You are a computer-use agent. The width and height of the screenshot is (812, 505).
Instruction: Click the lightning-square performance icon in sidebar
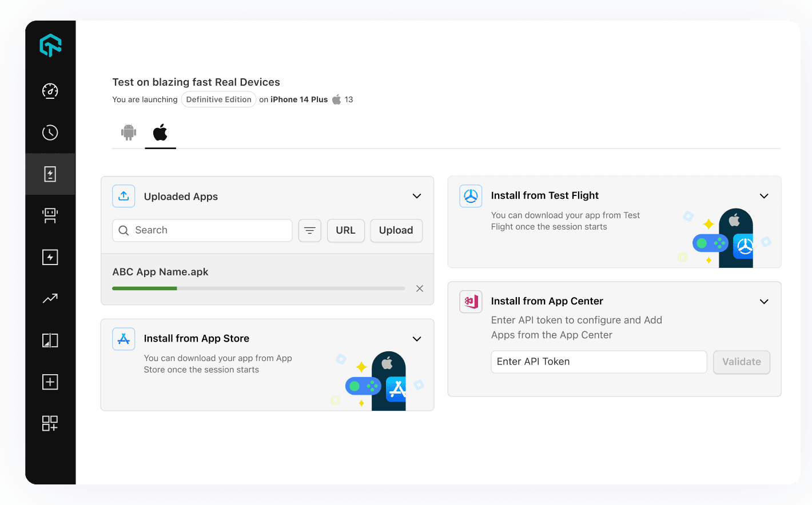click(x=50, y=257)
